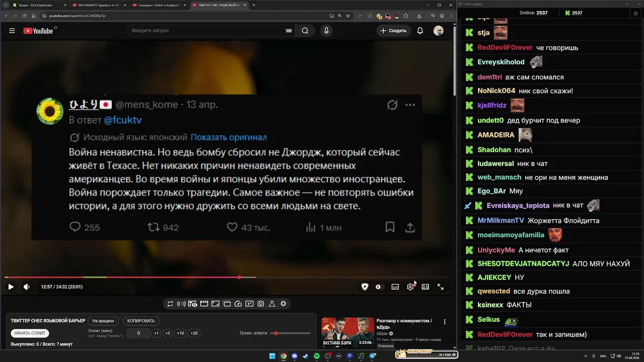Open the YouTube account avatar menu

439,31
